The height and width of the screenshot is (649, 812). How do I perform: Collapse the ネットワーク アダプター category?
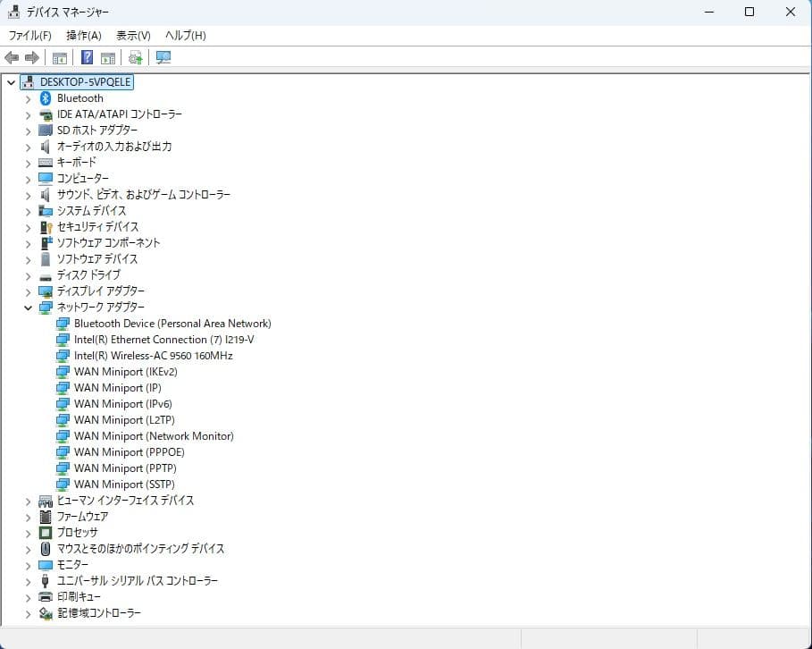(x=28, y=307)
